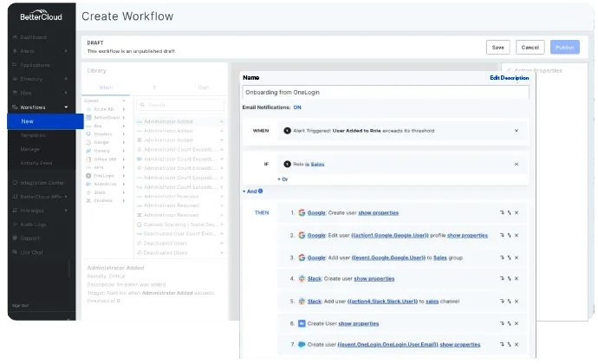Expand Zendesk events in Library
Image resolution: width=598 pixels, height=364 pixels.
(x=124, y=200)
